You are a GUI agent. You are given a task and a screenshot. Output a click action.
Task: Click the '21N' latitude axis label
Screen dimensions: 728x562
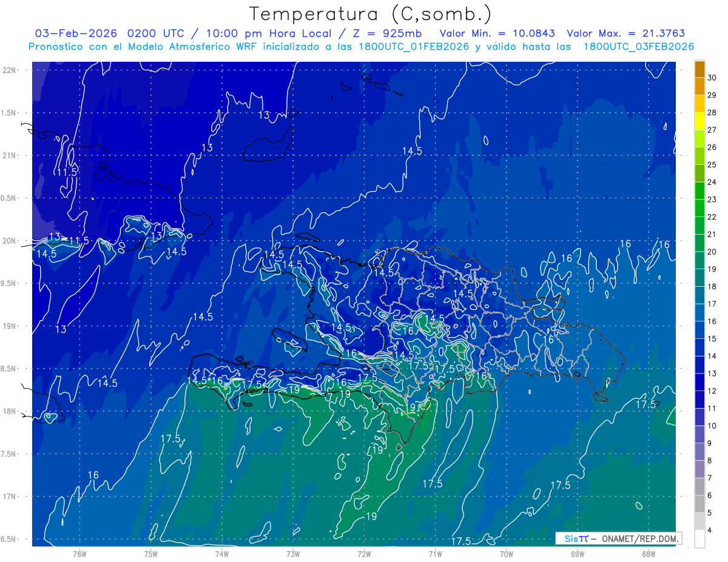tap(10, 156)
